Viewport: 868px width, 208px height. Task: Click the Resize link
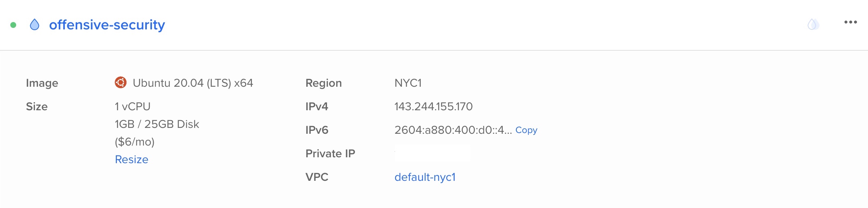[x=132, y=159]
